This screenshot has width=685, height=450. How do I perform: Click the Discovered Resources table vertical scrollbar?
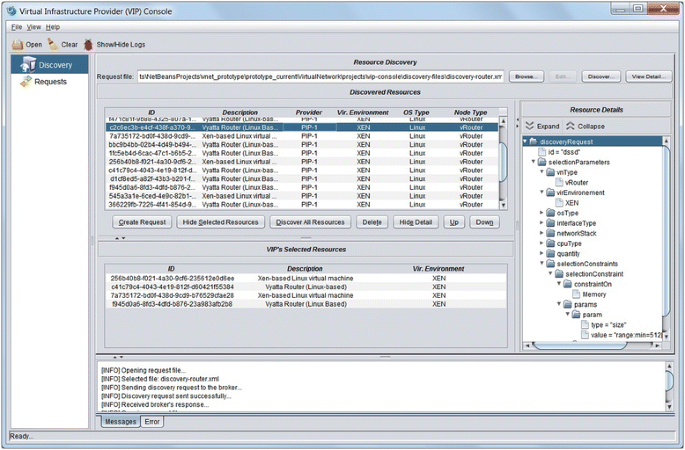click(x=503, y=160)
